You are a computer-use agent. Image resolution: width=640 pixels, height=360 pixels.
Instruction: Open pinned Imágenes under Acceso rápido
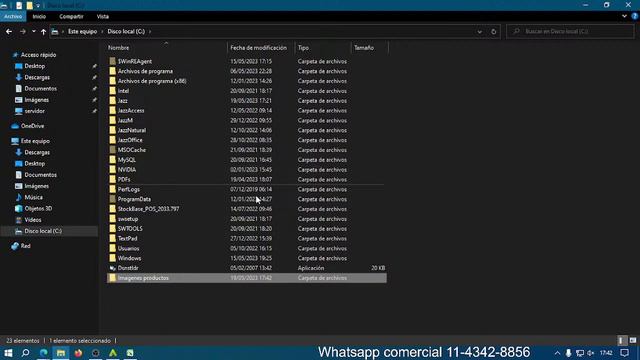[36, 100]
